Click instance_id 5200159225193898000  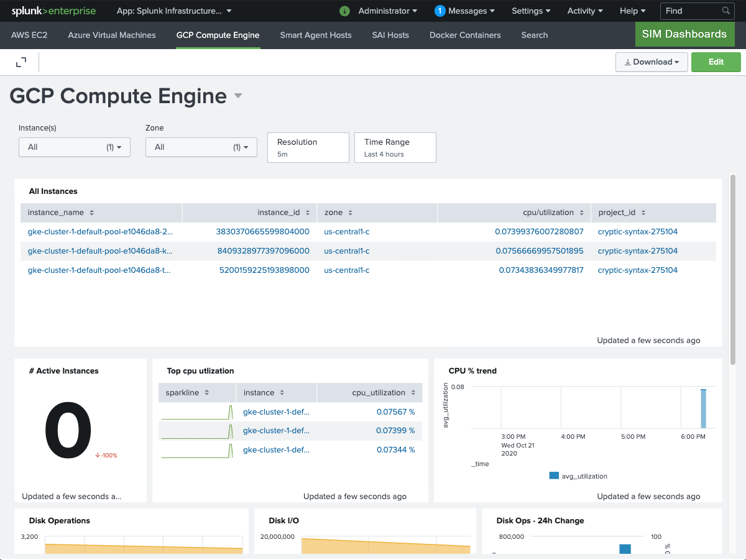click(264, 270)
